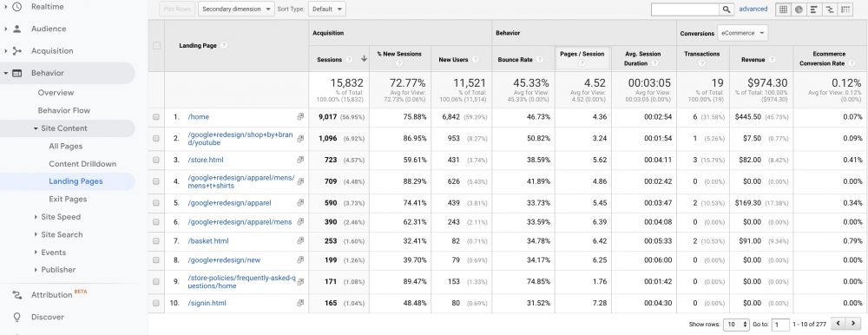
Task: Open /signin.html external link icon
Action: pyautogui.click(x=300, y=303)
